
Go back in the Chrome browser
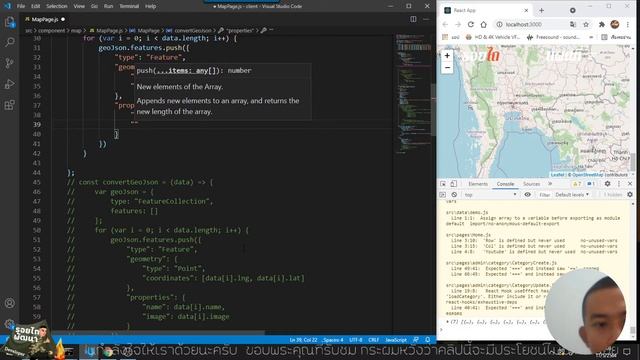(x=445, y=24)
